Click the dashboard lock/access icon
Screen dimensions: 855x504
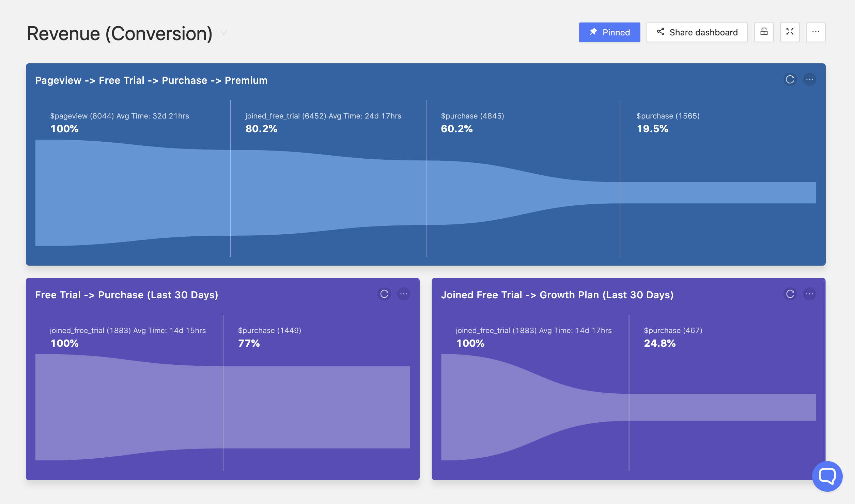tap(764, 32)
